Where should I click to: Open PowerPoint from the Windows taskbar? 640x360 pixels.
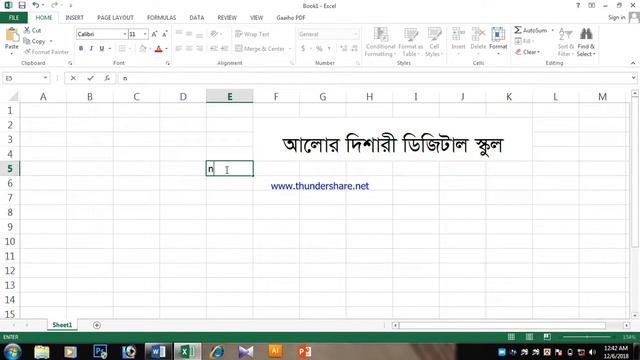tap(304, 351)
